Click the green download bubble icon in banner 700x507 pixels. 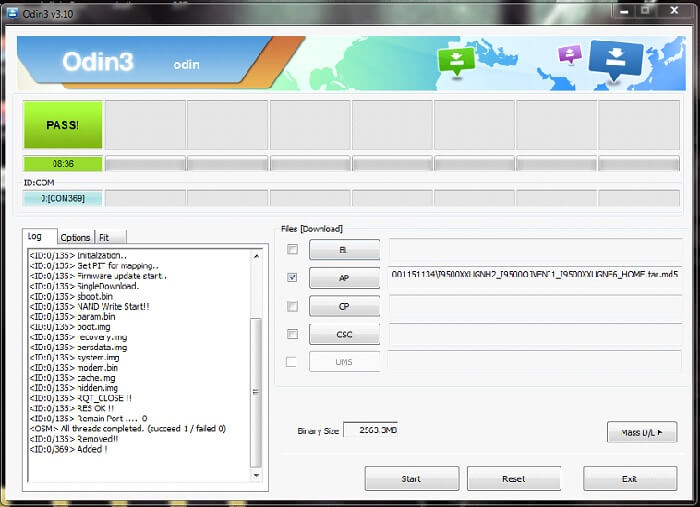[456, 61]
